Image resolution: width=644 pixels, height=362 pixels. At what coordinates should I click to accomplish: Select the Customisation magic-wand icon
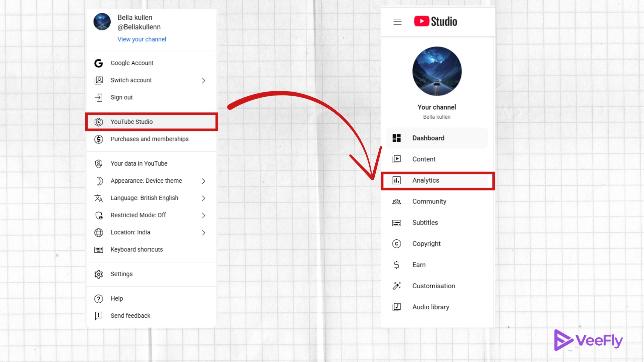pos(396,286)
